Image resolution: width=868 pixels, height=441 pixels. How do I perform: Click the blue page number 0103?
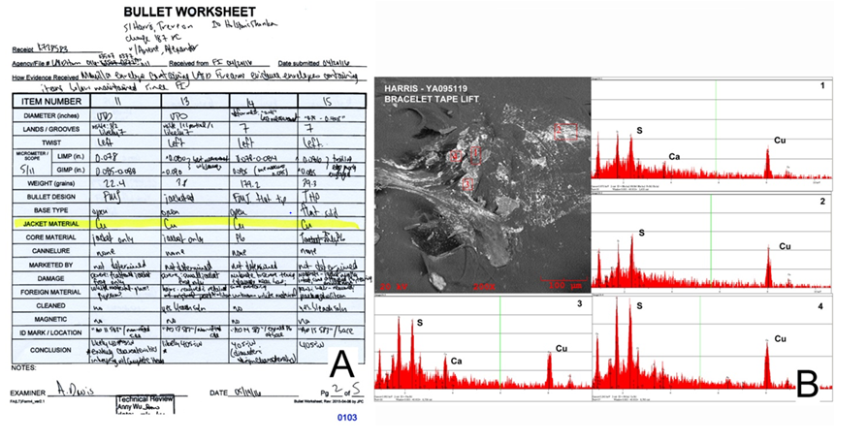point(347,418)
